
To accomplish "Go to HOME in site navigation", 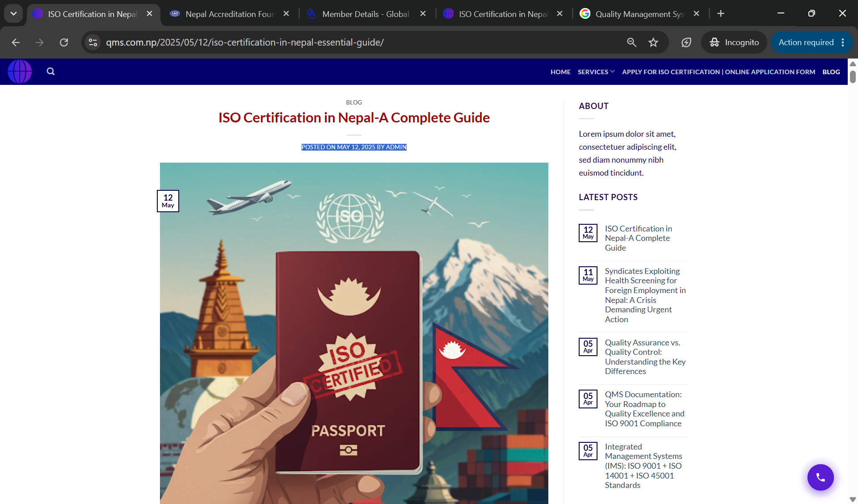I will pos(560,72).
